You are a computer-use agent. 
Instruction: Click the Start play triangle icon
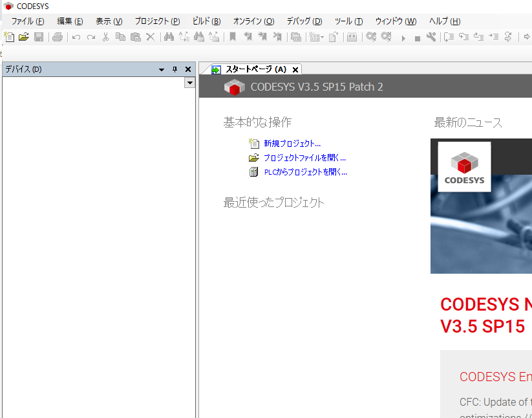coord(403,38)
